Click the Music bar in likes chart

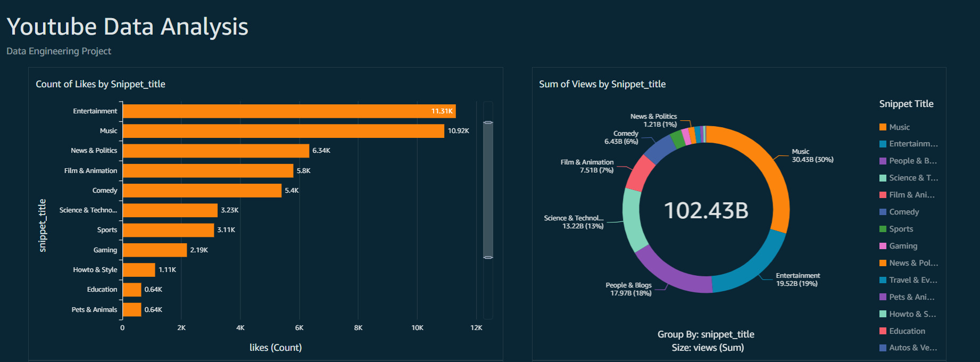click(x=284, y=131)
